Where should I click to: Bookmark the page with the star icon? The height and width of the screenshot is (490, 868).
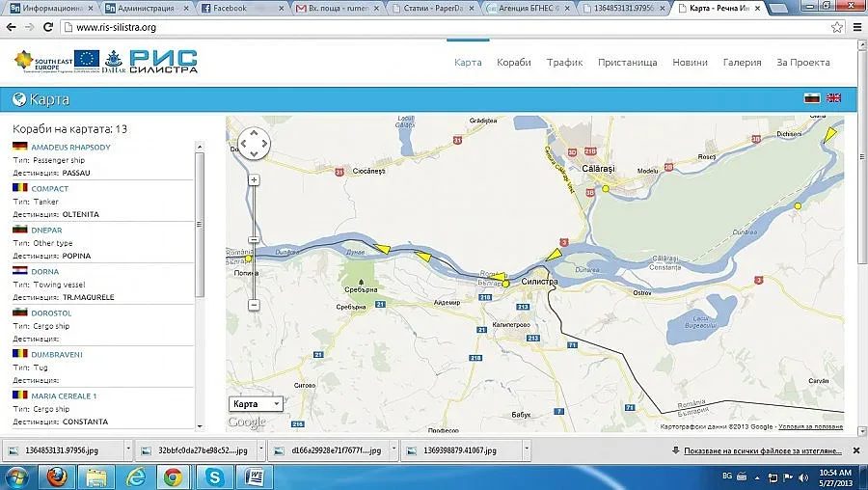pos(836,27)
